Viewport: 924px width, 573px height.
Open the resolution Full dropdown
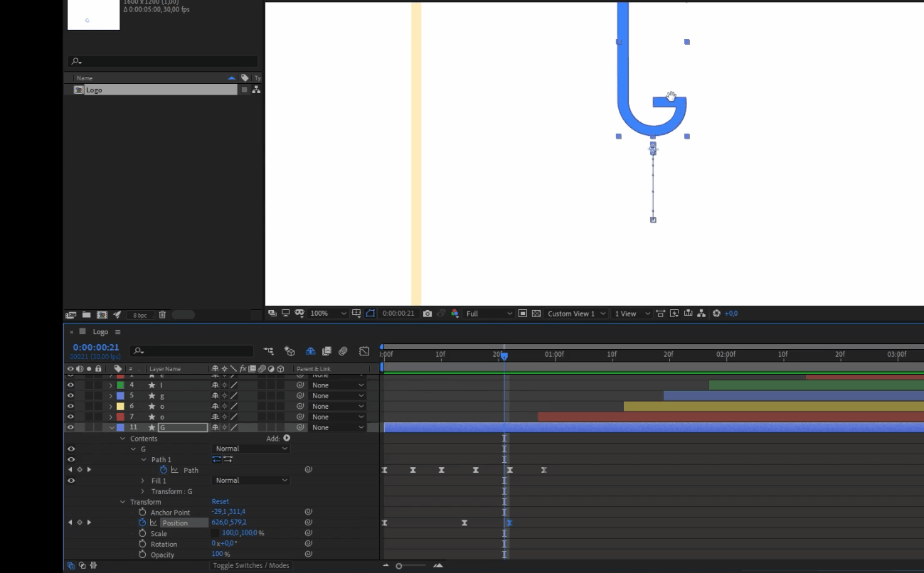pos(489,314)
